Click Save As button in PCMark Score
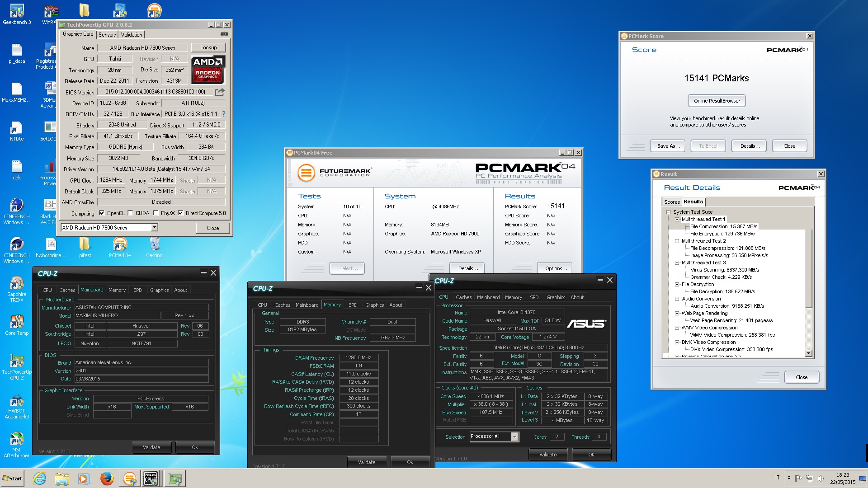This screenshot has width=868, height=488. 668,146
